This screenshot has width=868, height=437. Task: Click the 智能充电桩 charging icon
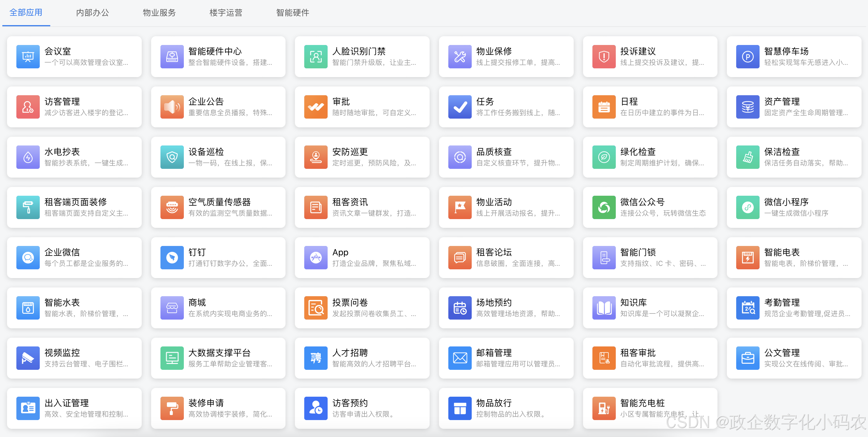(x=604, y=408)
